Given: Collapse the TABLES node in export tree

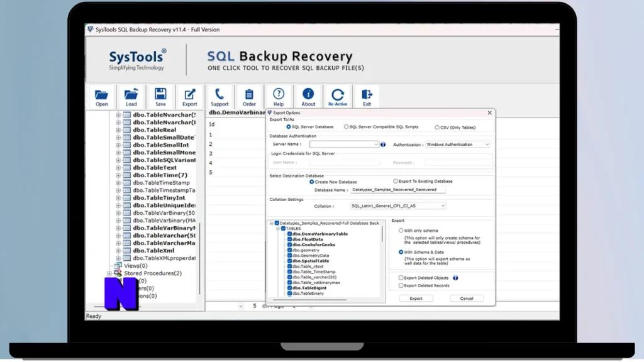Looking at the screenshot, I should 278,229.
